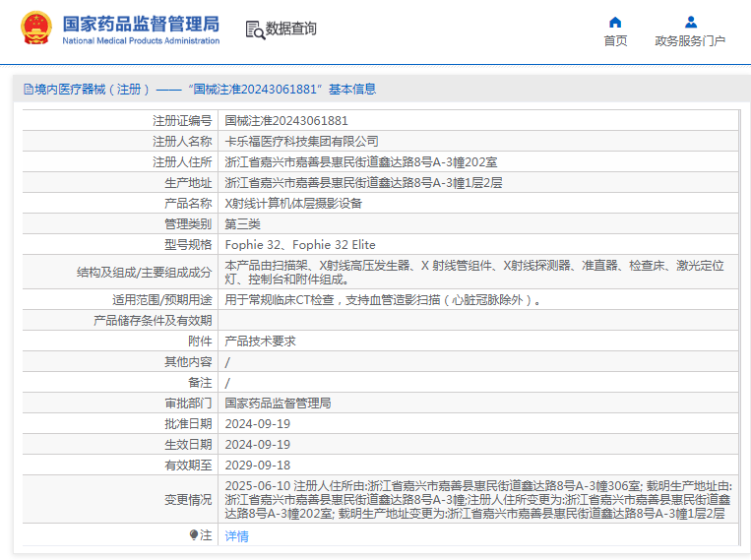This screenshot has height=560, width=751.
Task: Click the intended use text 用于常规临床CT检查
Action: 383,300
